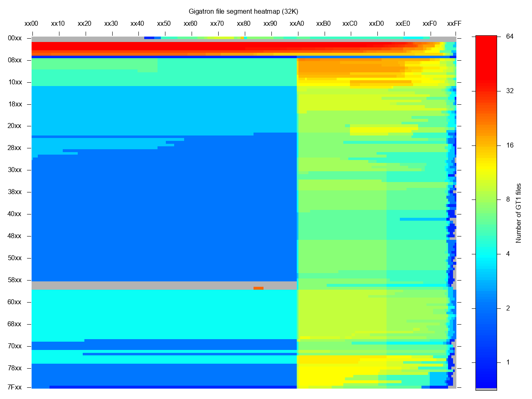Click the 00xx row label

(15, 38)
